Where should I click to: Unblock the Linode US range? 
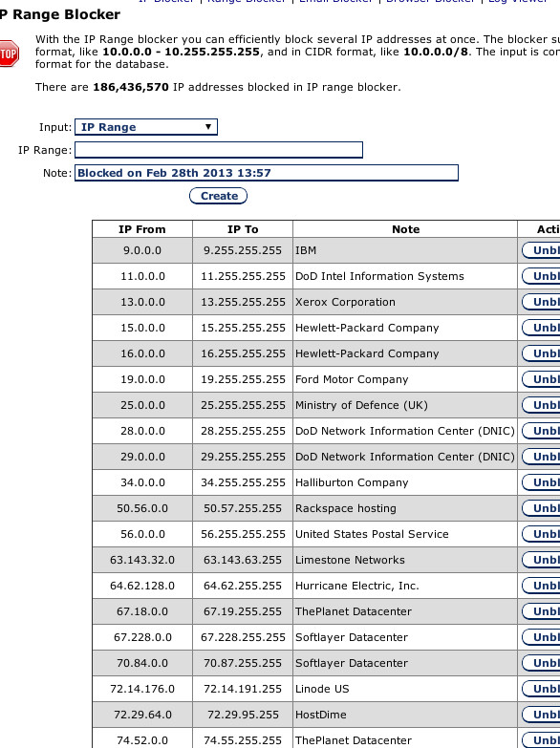[541, 689]
